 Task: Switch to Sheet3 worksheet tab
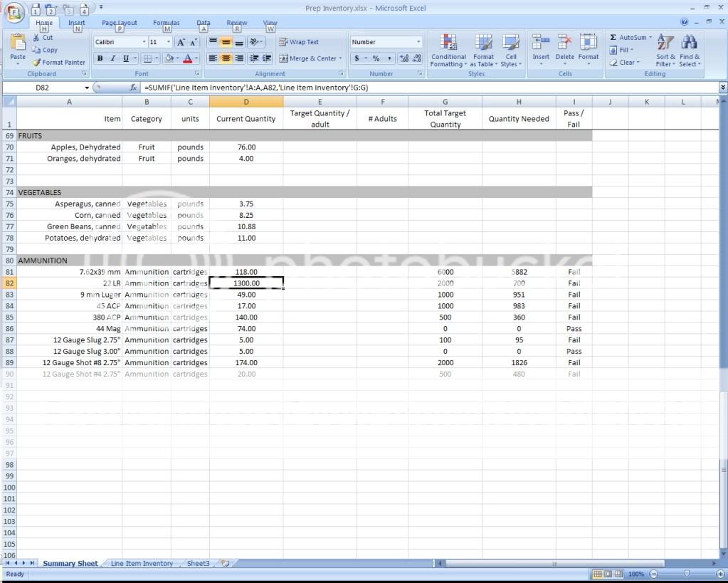199,564
